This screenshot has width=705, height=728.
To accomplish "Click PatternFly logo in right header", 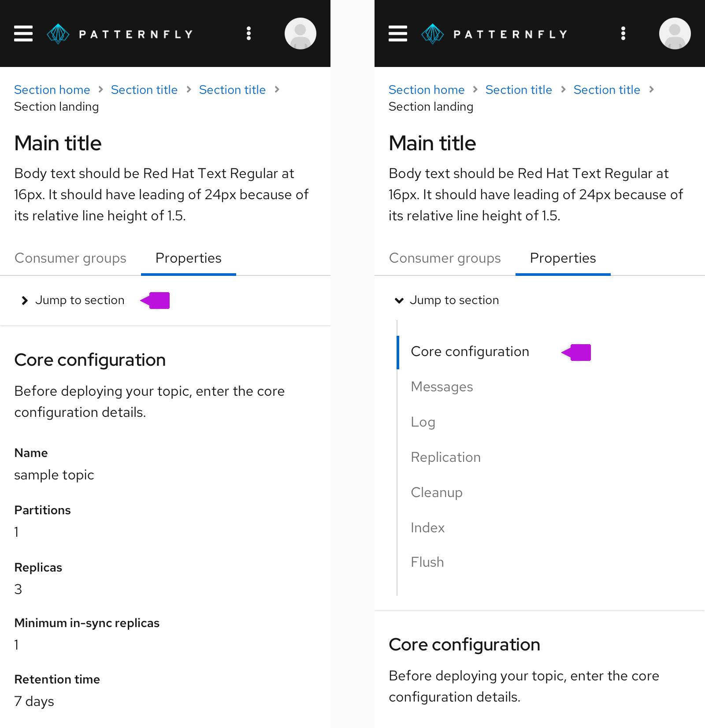I will [494, 34].
